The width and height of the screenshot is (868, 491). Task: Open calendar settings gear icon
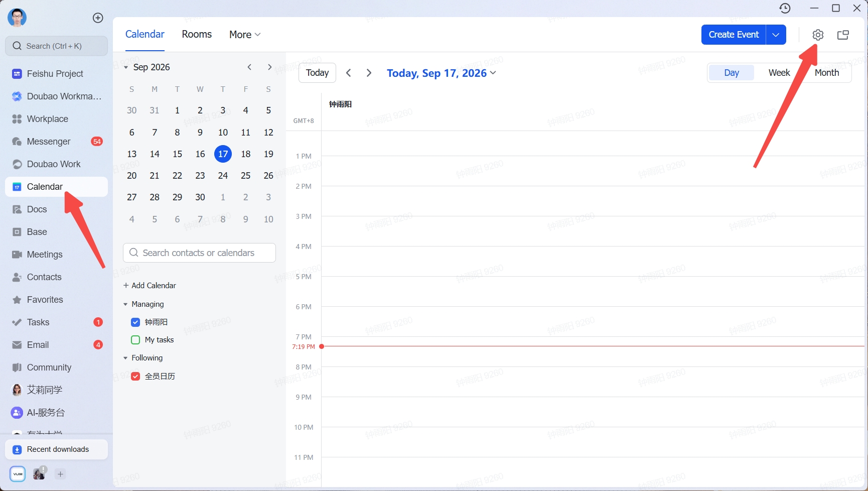tap(818, 35)
